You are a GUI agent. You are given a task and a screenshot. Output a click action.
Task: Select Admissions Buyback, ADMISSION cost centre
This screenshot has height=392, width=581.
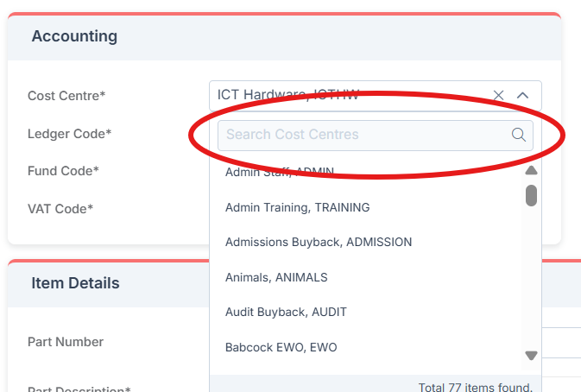pos(319,242)
